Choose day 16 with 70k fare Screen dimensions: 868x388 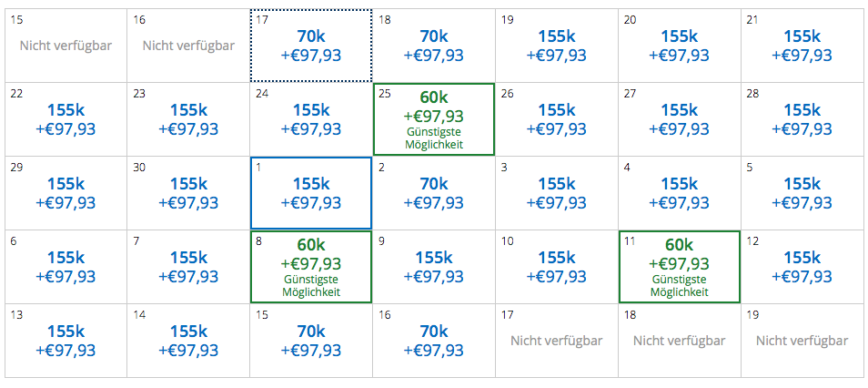434,341
